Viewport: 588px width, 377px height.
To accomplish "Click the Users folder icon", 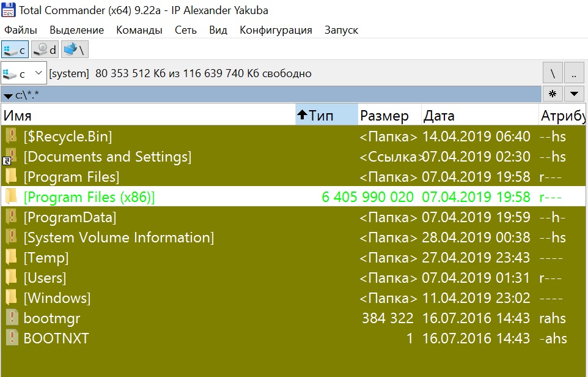I will point(11,277).
